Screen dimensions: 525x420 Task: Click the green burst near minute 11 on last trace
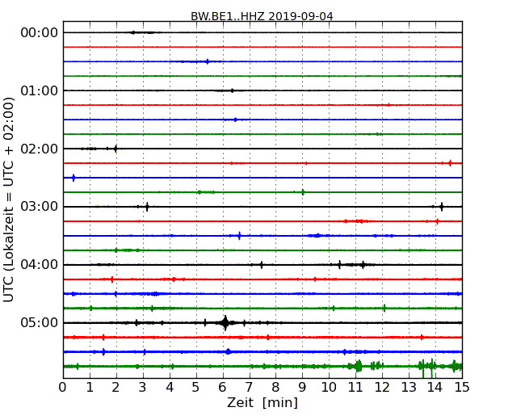pos(359,366)
